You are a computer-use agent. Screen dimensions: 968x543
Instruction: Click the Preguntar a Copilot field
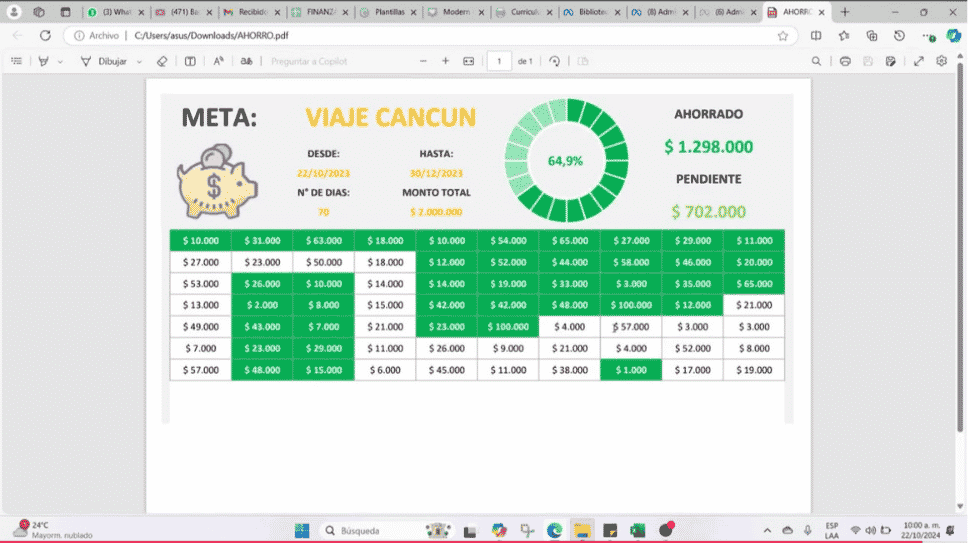309,61
